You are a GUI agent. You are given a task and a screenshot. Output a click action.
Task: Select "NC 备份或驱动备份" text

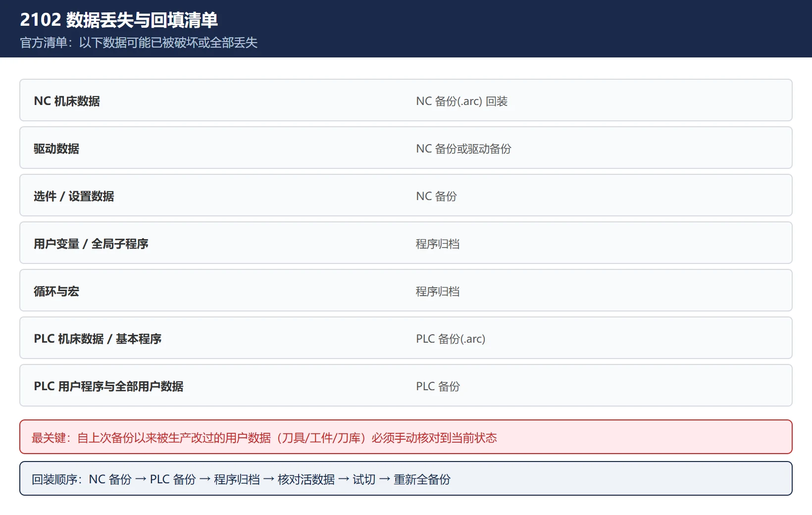tap(463, 149)
